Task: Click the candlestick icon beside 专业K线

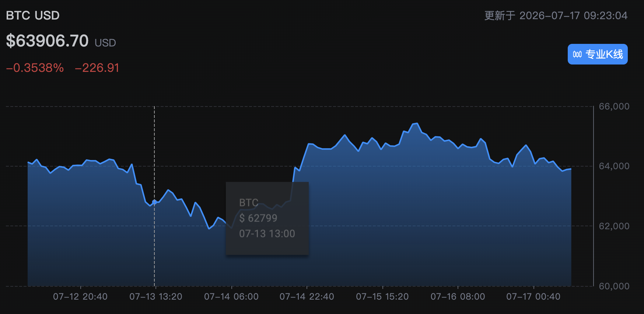Action: point(577,55)
